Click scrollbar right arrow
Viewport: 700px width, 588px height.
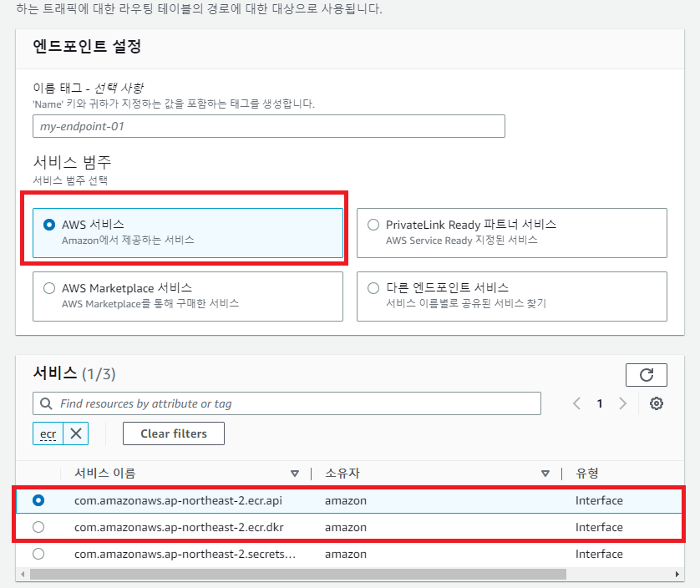677,574
